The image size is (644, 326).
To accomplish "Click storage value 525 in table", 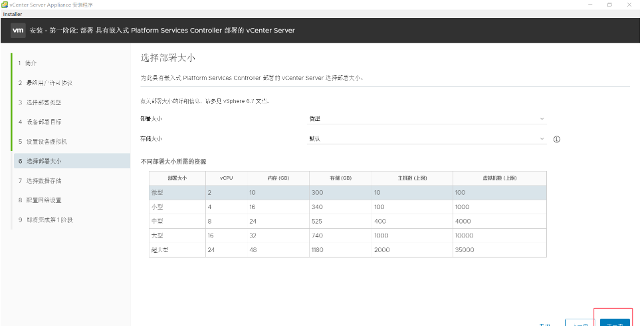I will (x=317, y=221).
